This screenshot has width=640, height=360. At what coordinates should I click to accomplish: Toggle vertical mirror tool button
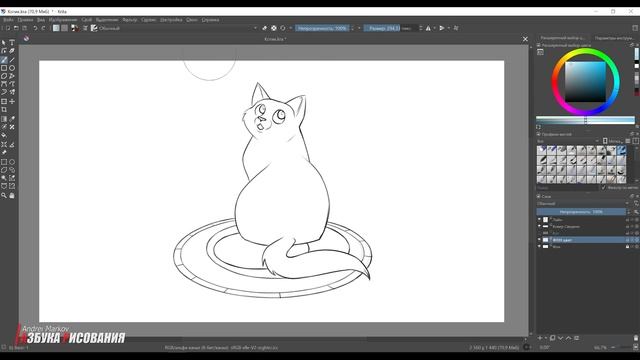point(442,28)
